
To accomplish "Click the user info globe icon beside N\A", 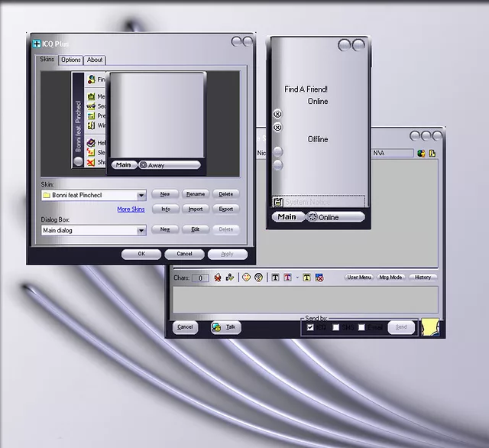I will [x=421, y=153].
